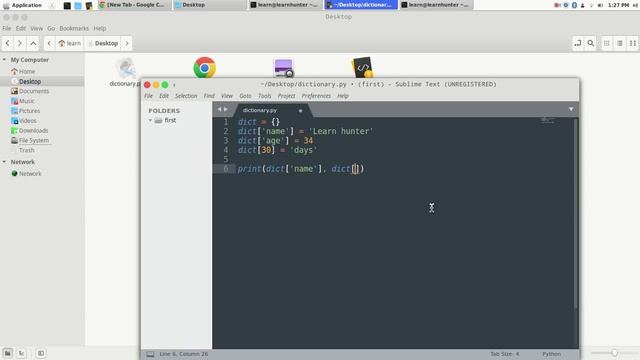
Task: Switch to list view
Action: pos(620,43)
